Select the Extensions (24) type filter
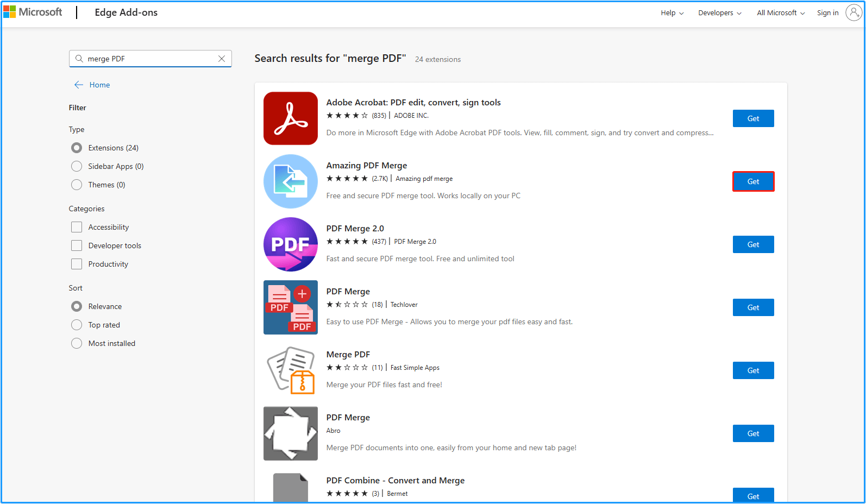This screenshot has height=504, width=866. coord(77,148)
